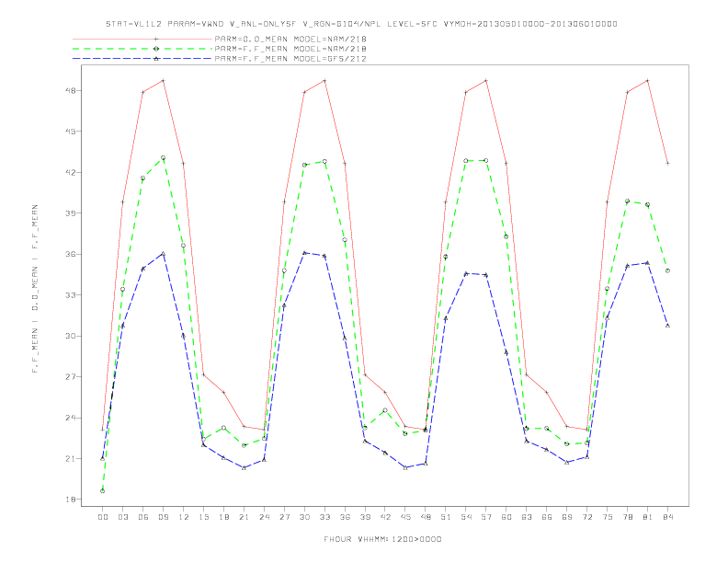Click x-axis tick label 15
This screenshot has width=728, height=563.
[x=203, y=517]
